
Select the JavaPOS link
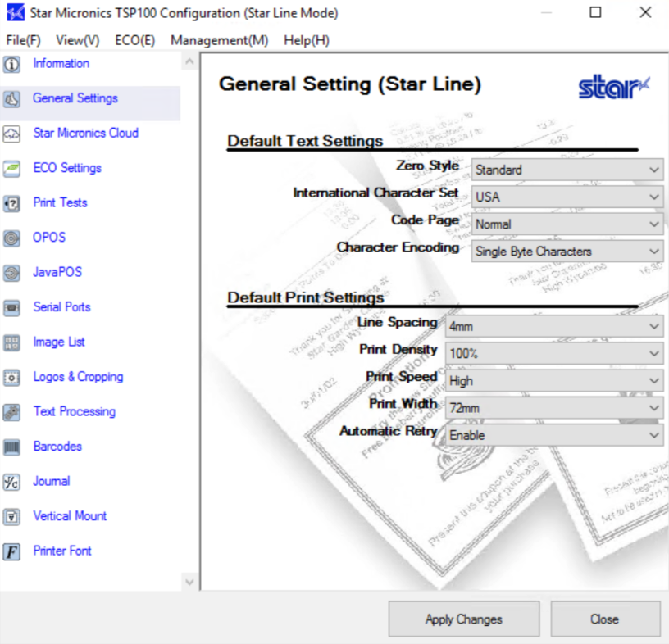coord(57,272)
